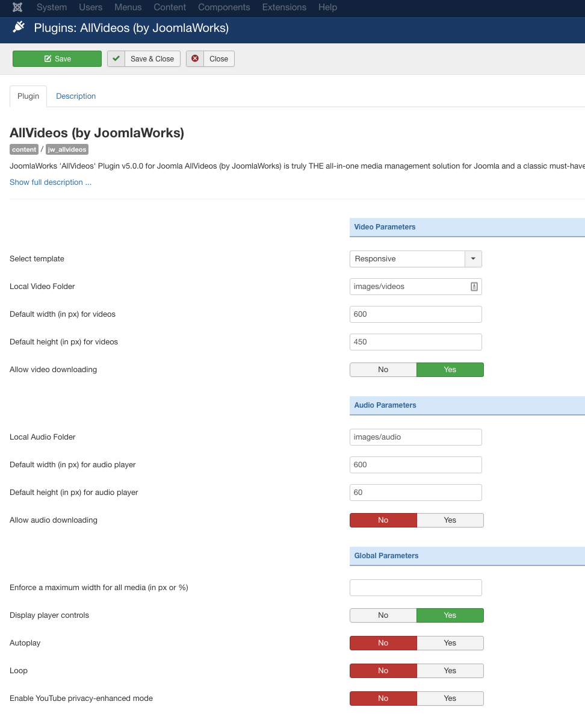Set Display player controls to Yes

click(x=450, y=615)
